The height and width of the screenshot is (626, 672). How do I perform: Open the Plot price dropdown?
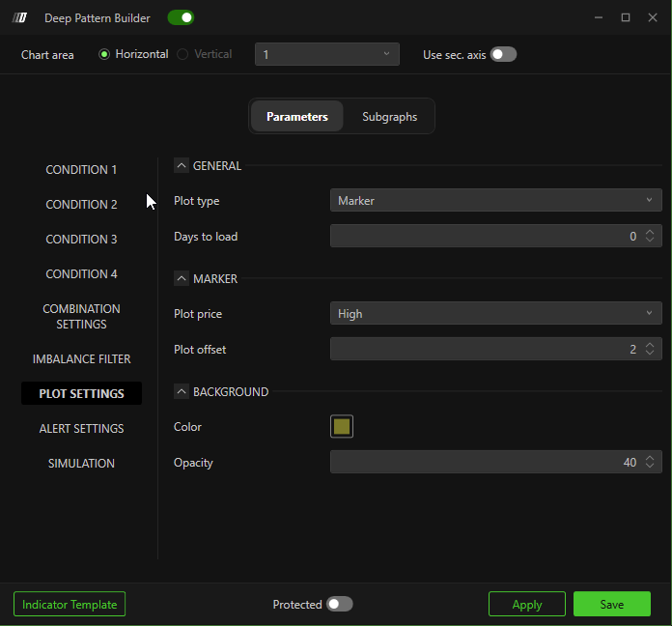click(495, 314)
